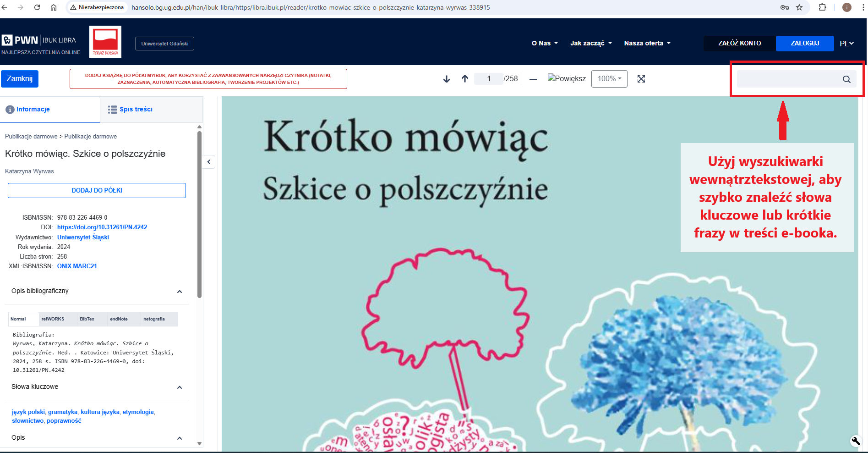Collapse Opis bibliograficzny section
Image resolution: width=868 pixels, height=453 pixels.
180,292
